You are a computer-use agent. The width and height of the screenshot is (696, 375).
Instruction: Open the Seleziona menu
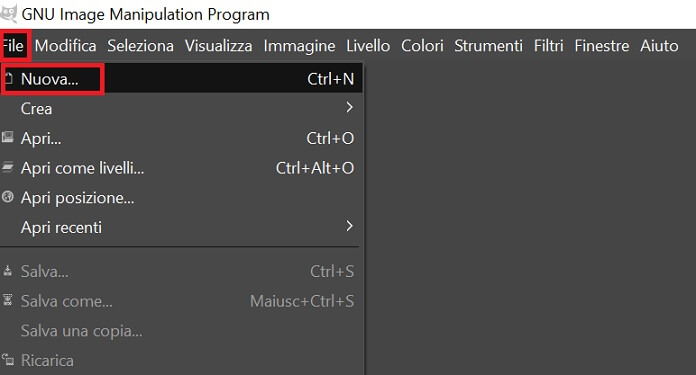point(140,46)
